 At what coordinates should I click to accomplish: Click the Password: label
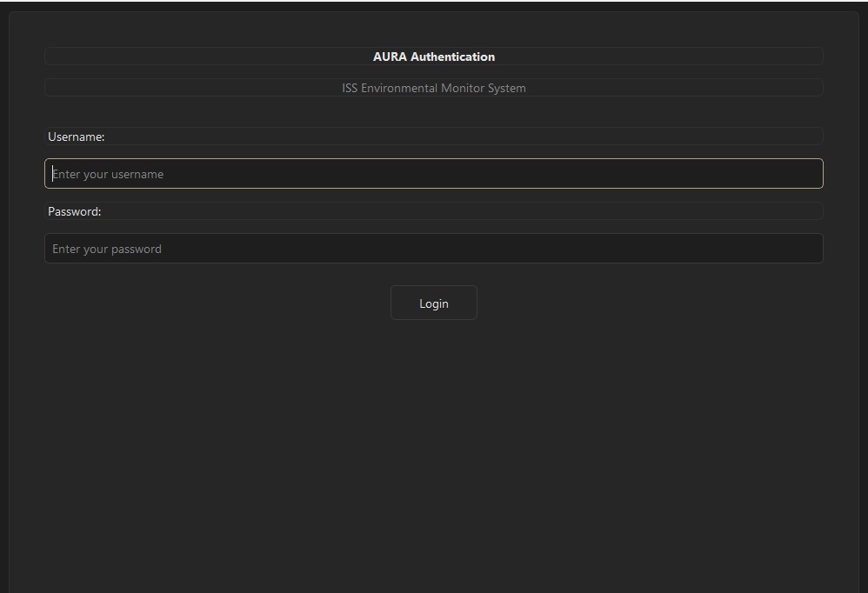74,211
